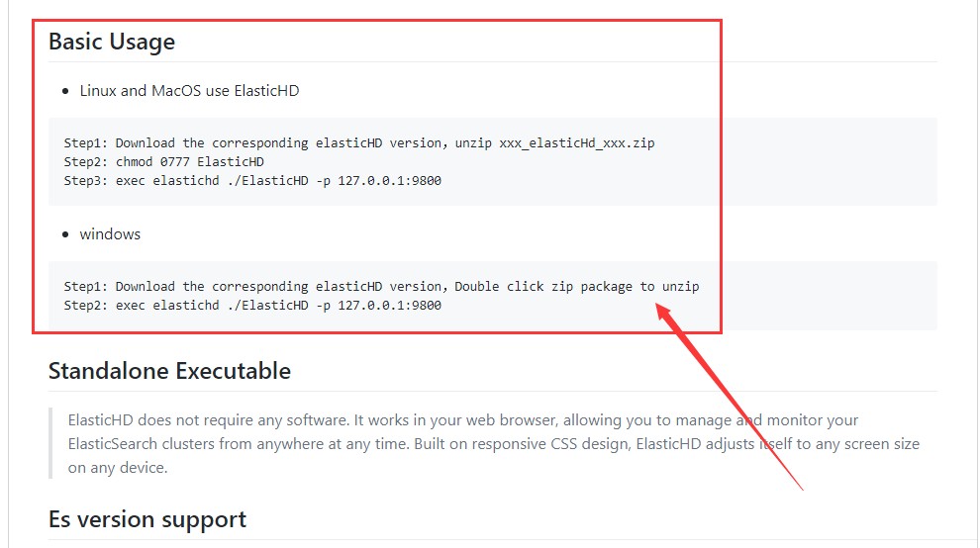Click the "Basic Usage" heading
980x548 pixels.
112,42
